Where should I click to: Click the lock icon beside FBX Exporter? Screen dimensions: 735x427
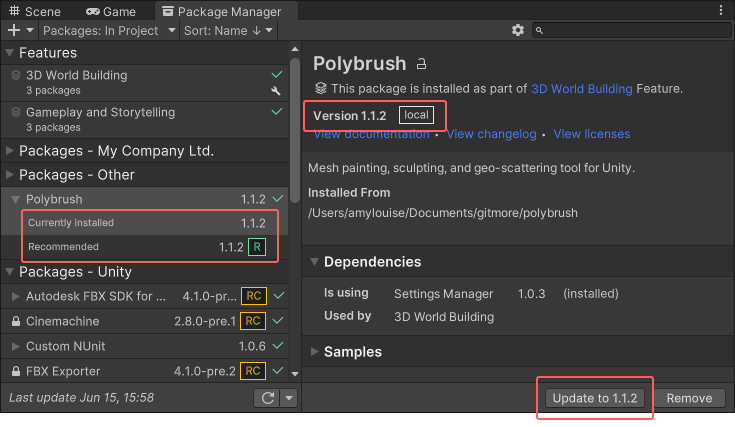(15, 371)
